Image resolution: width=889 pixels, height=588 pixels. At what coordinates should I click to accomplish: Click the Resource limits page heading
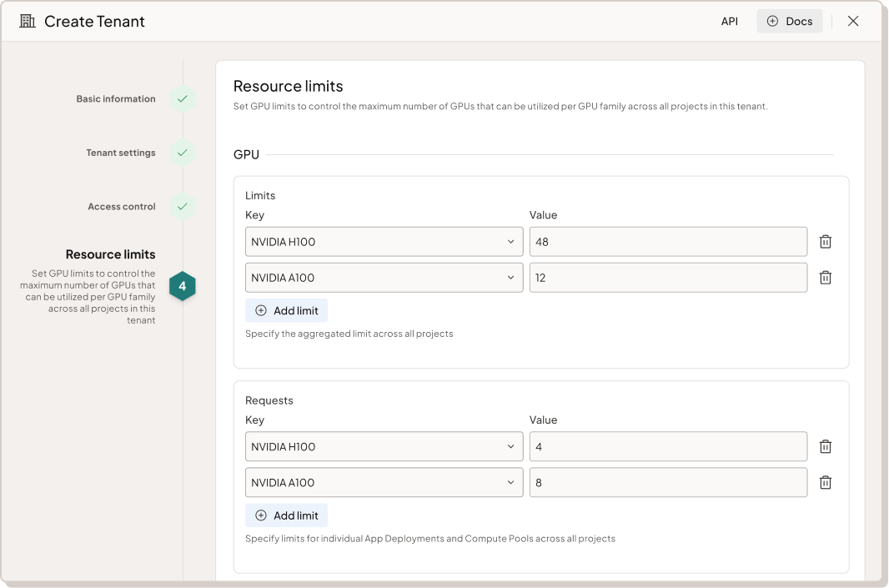click(x=288, y=86)
